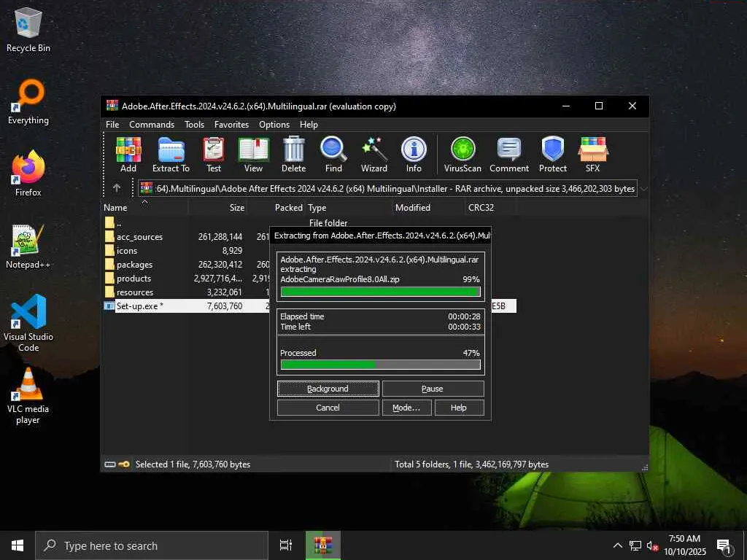This screenshot has height=560, width=747.
Task: Select the VLC media player shortcut
Action: coord(28,396)
